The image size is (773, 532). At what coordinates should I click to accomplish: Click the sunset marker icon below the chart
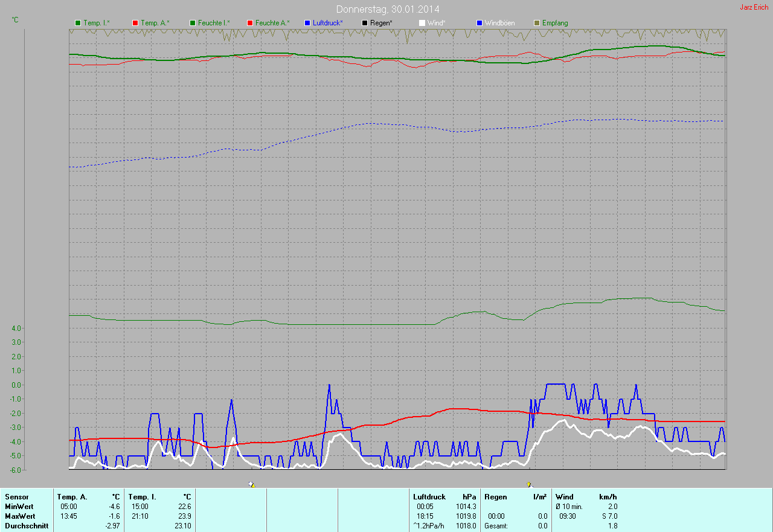[x=530, y=484]
